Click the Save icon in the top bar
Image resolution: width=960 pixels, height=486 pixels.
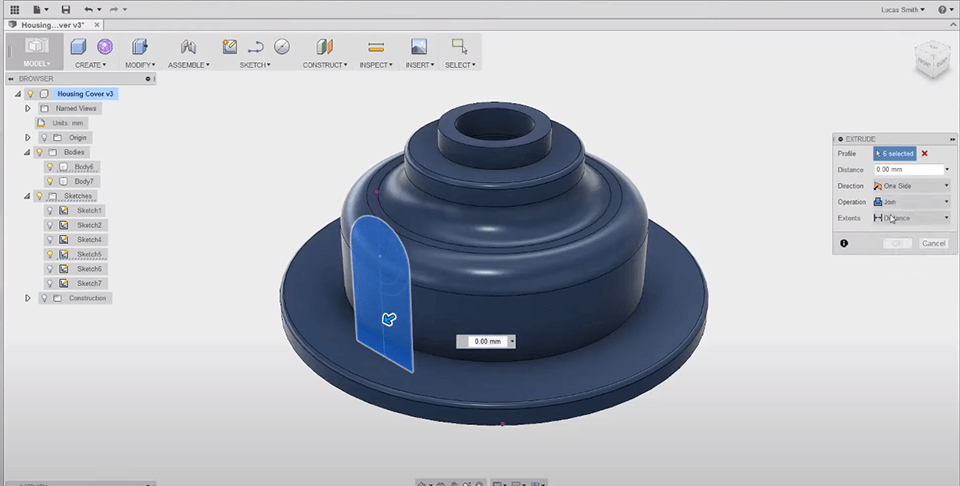click(66, 9)
